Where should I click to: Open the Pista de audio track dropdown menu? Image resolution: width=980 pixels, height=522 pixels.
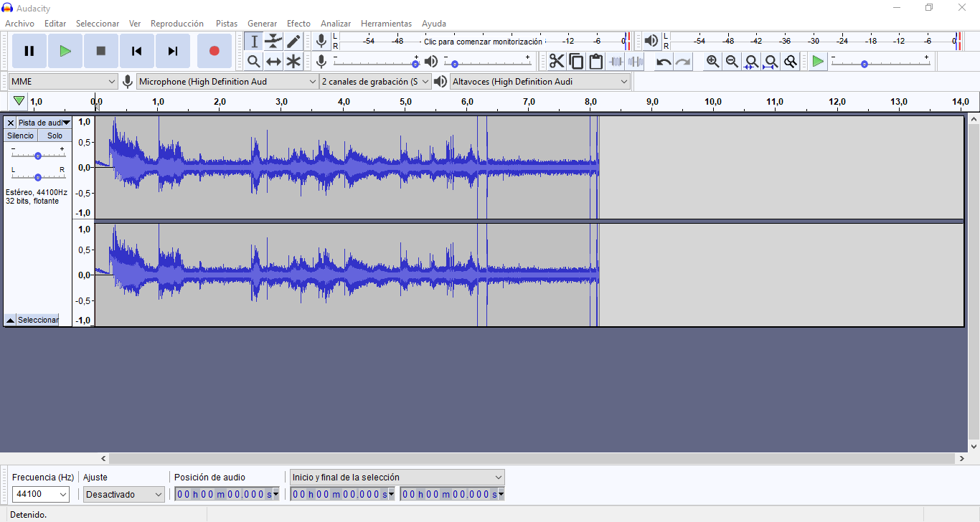[x=44, y=123]
